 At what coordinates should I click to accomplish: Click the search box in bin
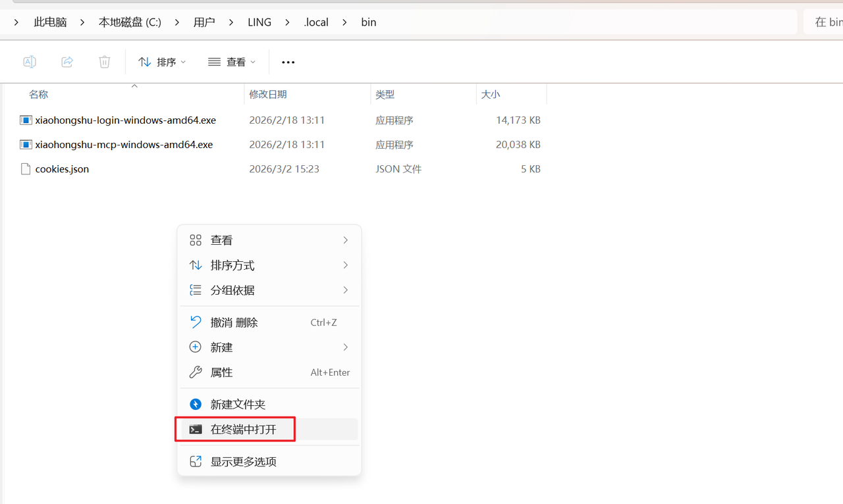click(x=823, y=22)
